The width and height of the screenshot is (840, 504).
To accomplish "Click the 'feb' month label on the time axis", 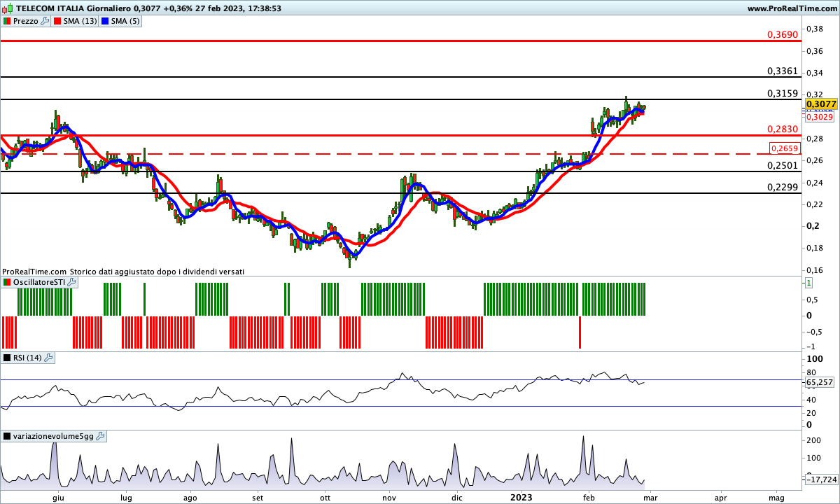I will pyautogui.click(x=589, y=498).
